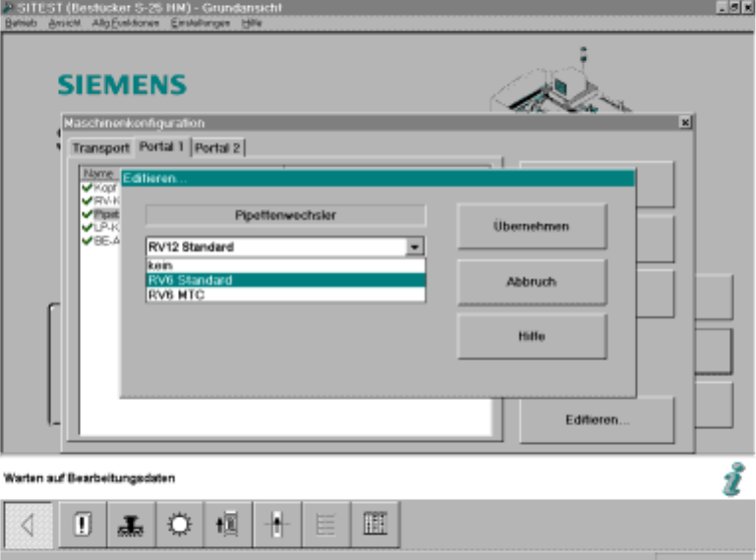
Task: Click the Abbruch button
Action: point(531,282)
